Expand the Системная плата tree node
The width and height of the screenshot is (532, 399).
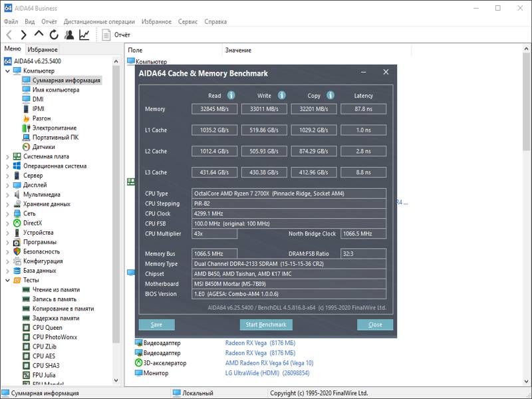[x=8, y=157]
